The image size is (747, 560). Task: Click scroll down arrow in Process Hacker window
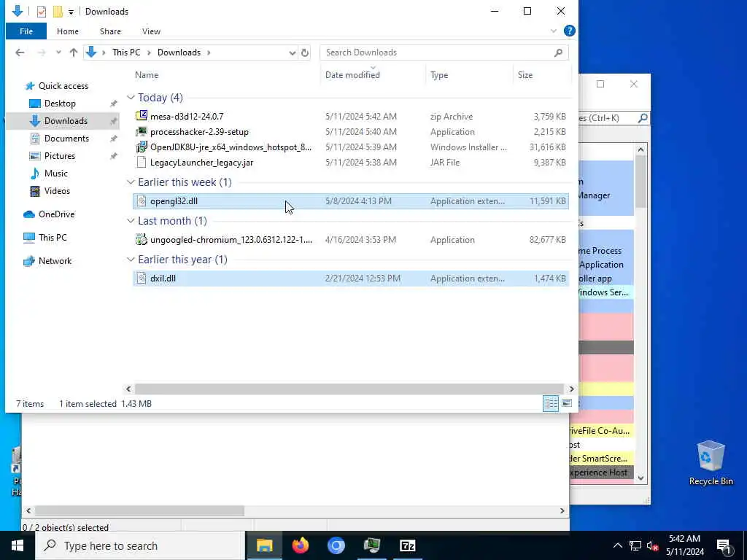(x=640, y=478)
